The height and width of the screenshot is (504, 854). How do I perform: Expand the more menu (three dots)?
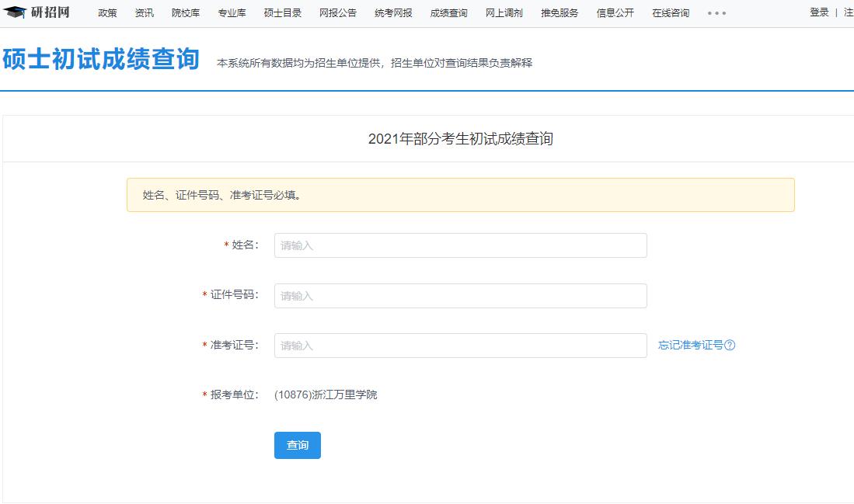point(716,13)
